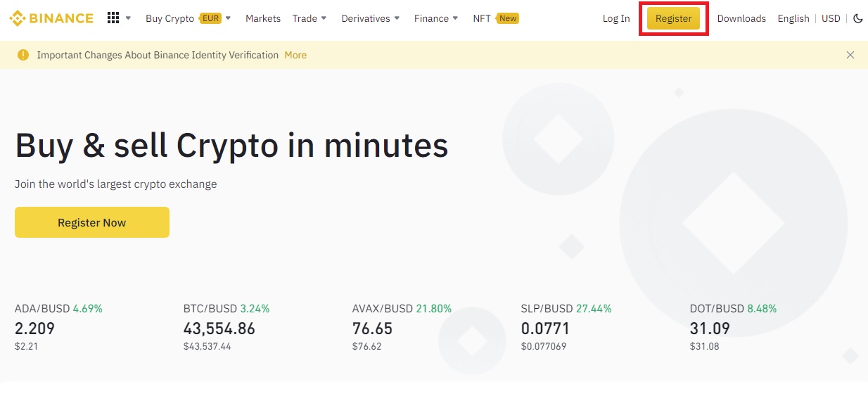Click the 27.44% SLP change value

tap(594, 308)
